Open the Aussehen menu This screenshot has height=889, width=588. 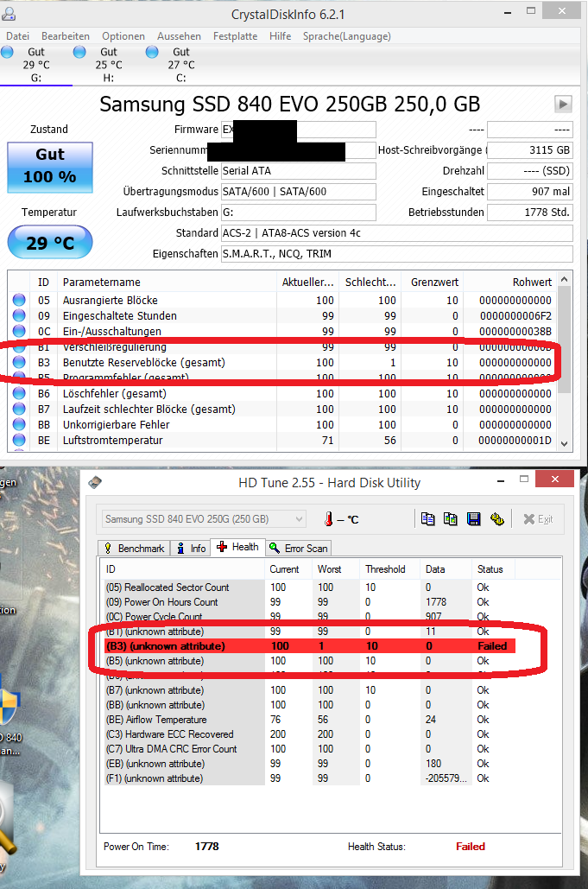click(179, 36)
